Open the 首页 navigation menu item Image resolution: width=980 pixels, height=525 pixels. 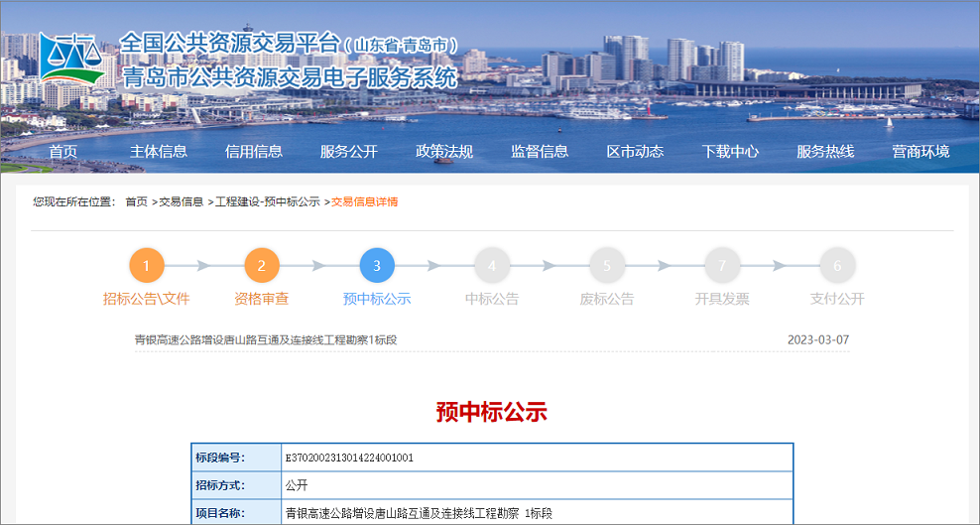pos(63,152)
